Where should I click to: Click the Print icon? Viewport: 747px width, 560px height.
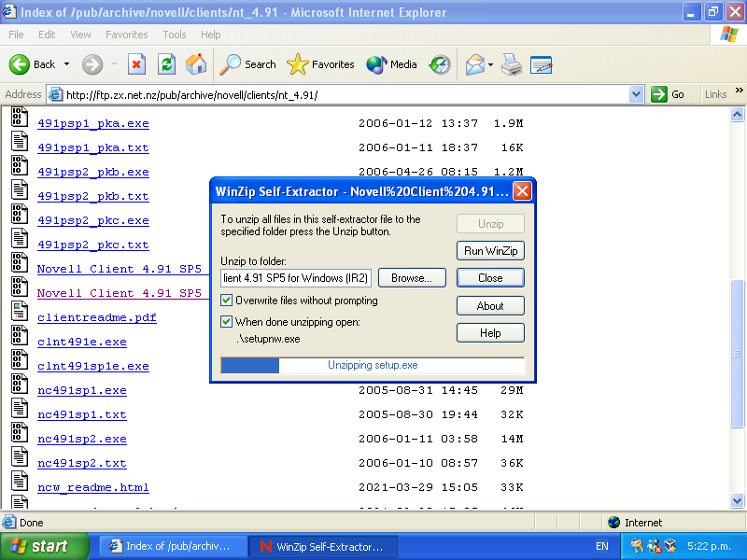coord(512,64)
